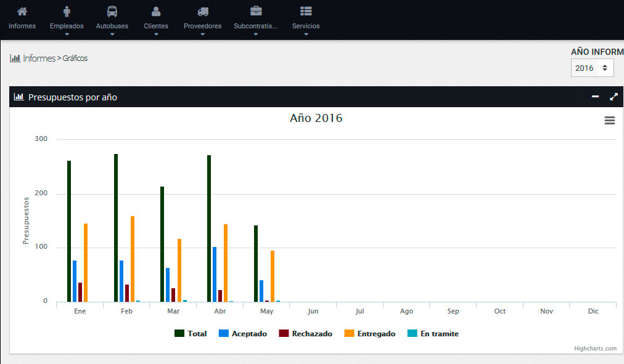Click the Año 2016 chart title
The height and width of the screenshot is (364, 624).
(316, 118)
